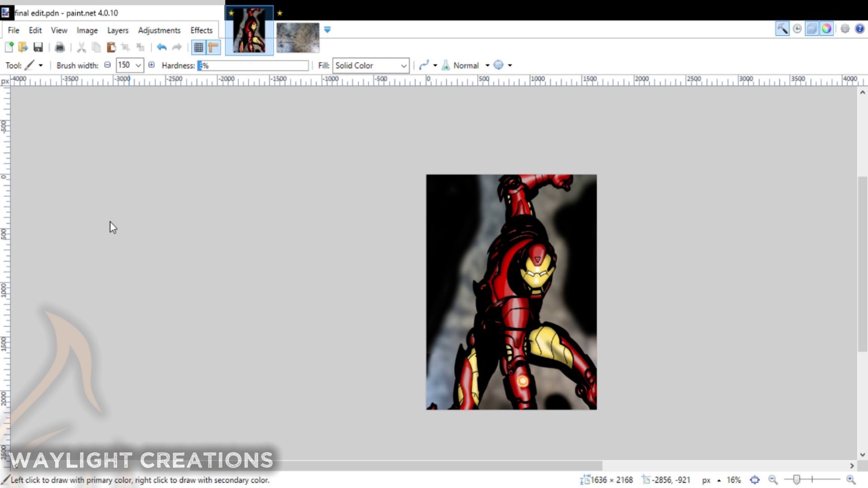
Task: Open the selection clipping mode dropdown
Action: (x=510, y=66)
